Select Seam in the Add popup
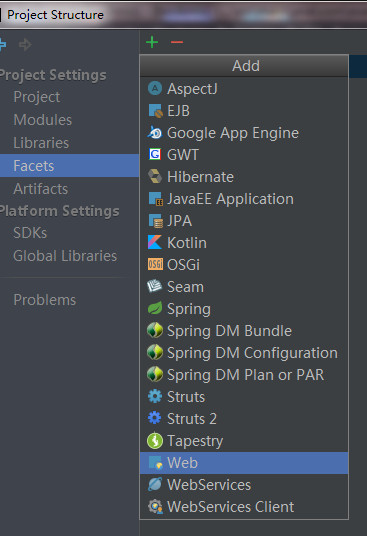The width and height of the screenshot is (367, 536). pos(244,286)
